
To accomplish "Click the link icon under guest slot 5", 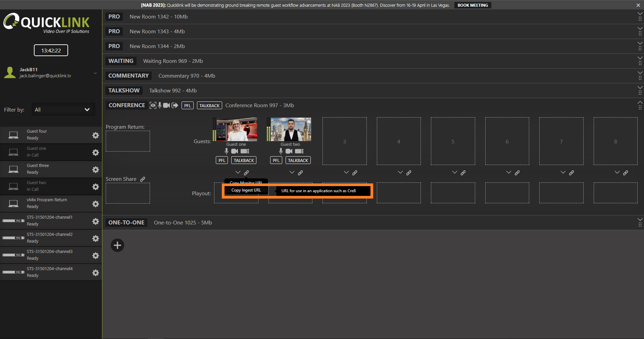I will pyautogui.click(x=463, y=173).
